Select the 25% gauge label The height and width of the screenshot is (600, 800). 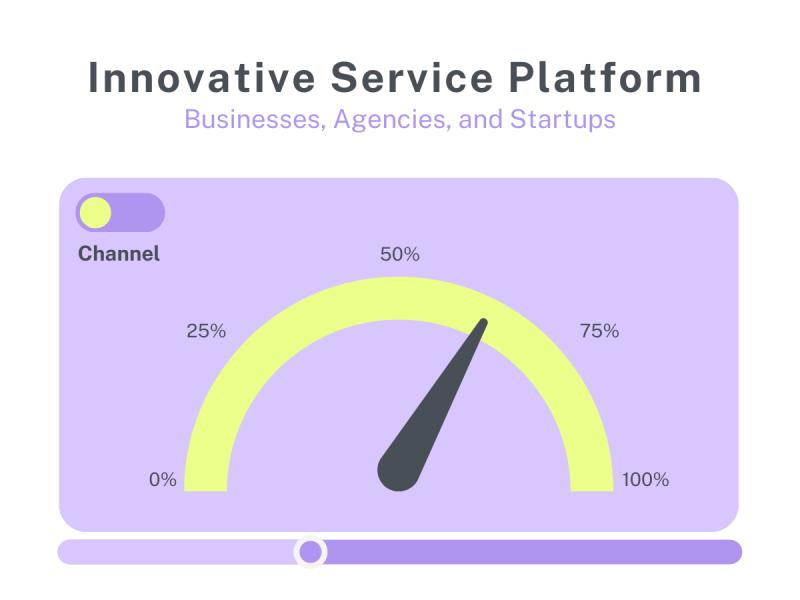pyautogui.click(x=206, y=331)
